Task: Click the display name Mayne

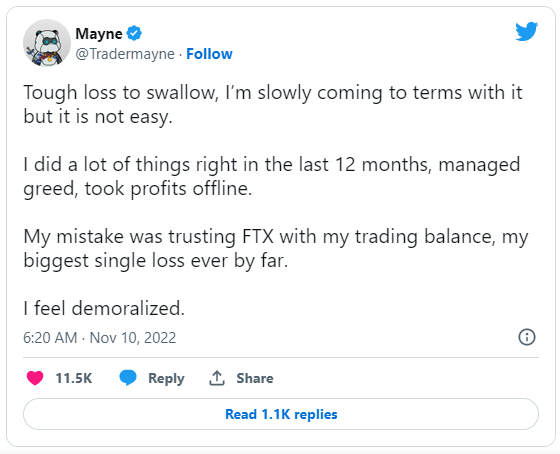Action: pos(99,34)
